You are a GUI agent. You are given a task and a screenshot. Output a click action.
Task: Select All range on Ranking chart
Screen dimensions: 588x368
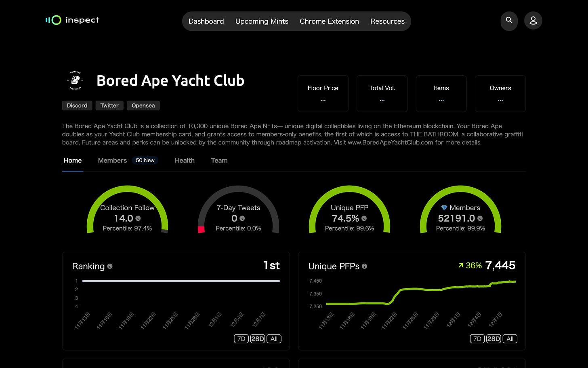point(274,339)
